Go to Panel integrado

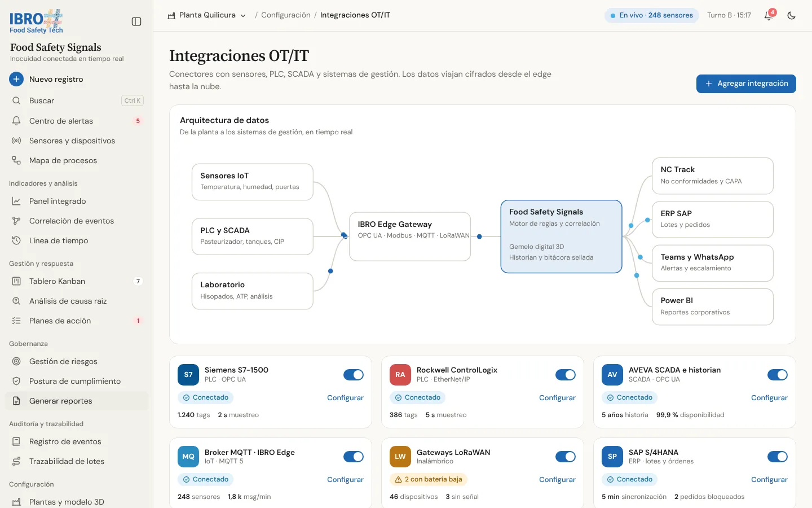coord(77,201)
